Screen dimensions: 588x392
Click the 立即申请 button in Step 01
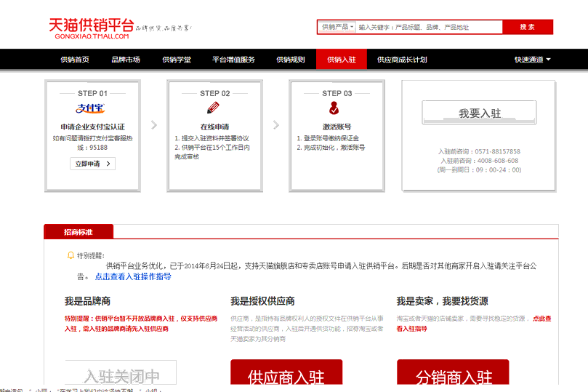pyautogui.click(x=92, y=164)
